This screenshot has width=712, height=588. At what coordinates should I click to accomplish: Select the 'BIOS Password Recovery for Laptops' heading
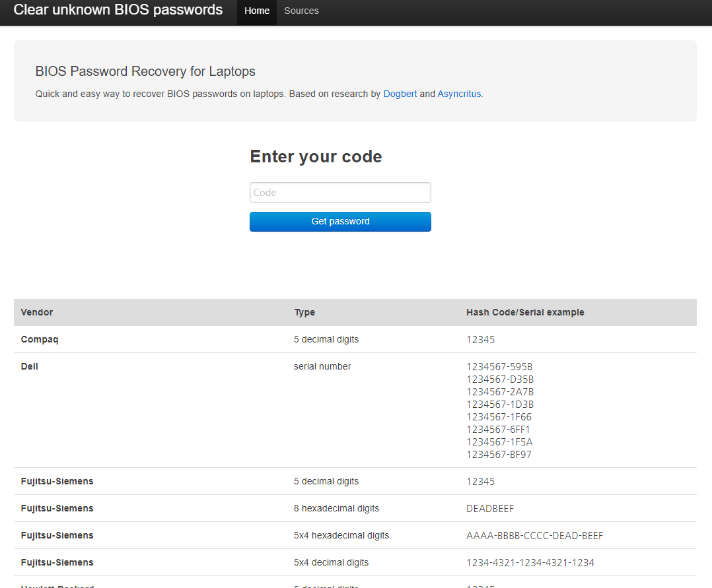(145, 71)
